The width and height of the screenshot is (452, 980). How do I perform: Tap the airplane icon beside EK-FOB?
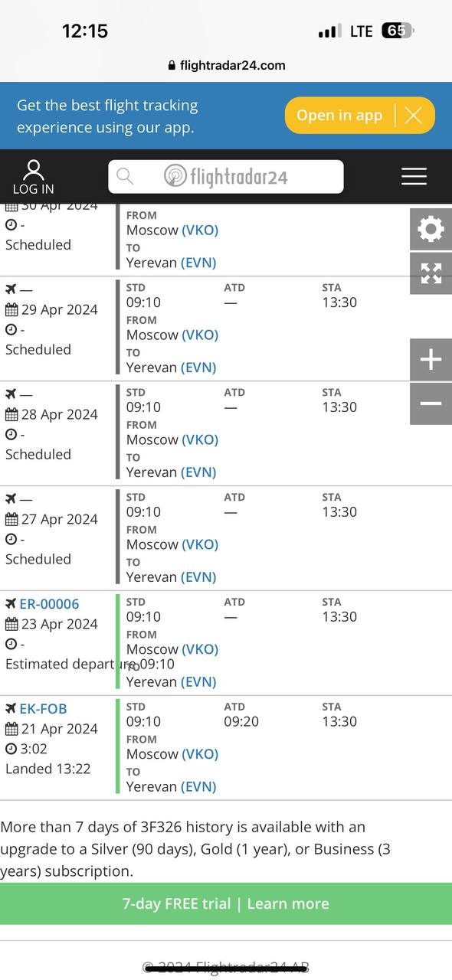click(x=11, y=709)
